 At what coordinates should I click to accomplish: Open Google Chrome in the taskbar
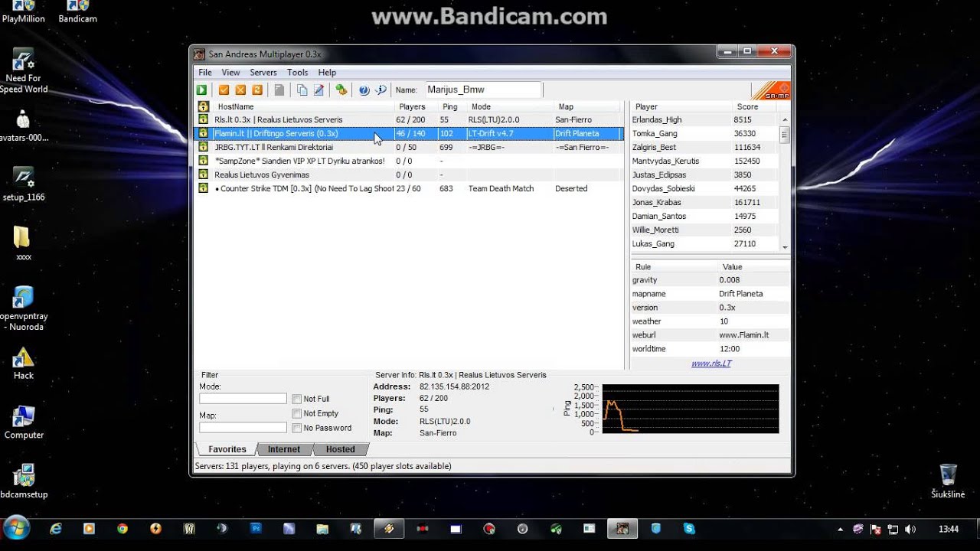point(122,529)
